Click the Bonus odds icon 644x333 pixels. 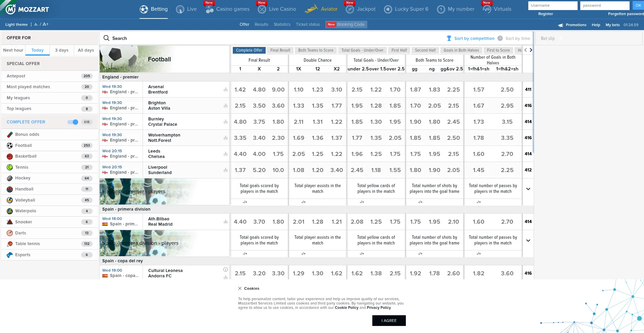coord(10,134)
